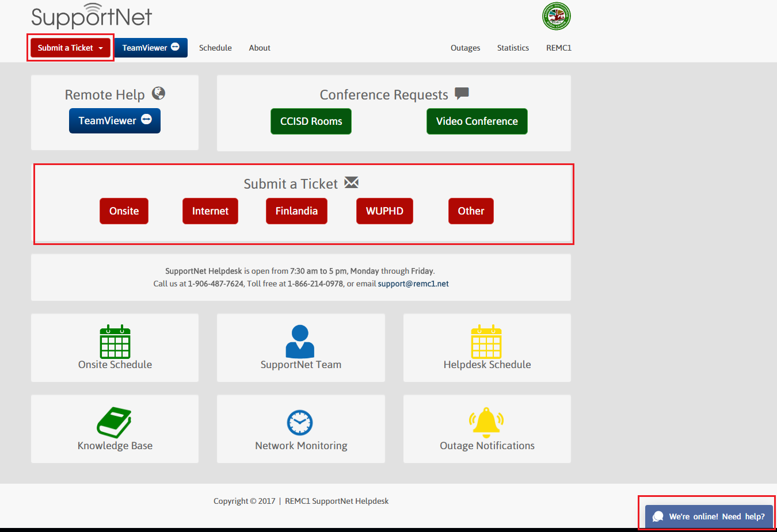This screenshot has height=532, width=777.
Task: Click the round green organization seal
Action: pyautogui.click(x=557, y=16)
